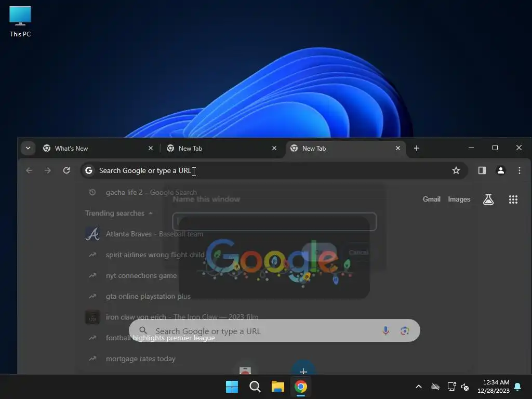Click Chrome icon in taskbar

pos(301,387)
